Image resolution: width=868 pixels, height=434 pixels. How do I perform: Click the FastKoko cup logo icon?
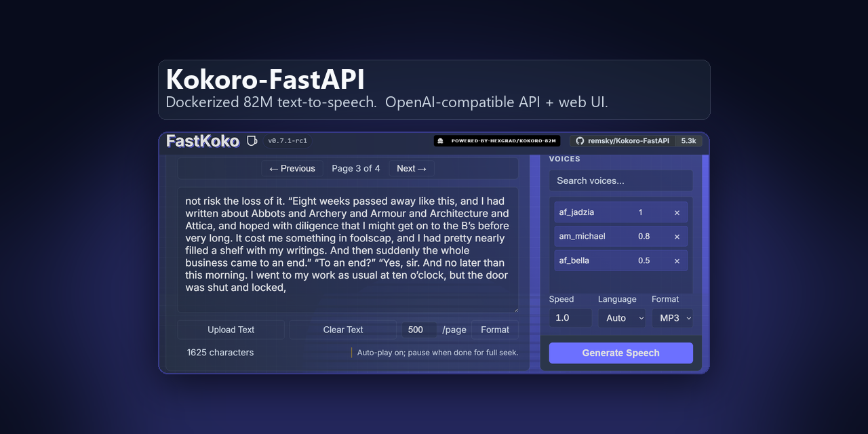(x=252, y=141)
